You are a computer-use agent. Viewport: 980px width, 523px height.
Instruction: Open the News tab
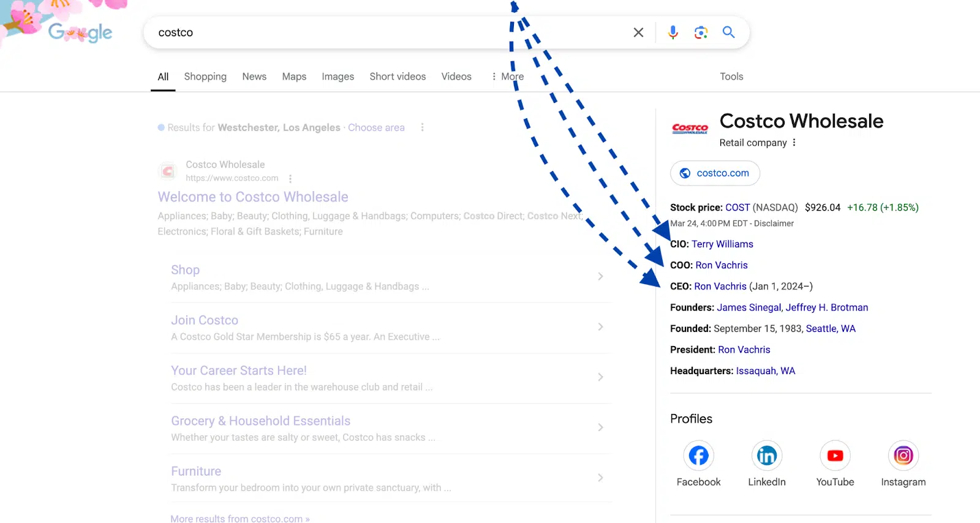(254, 77)
